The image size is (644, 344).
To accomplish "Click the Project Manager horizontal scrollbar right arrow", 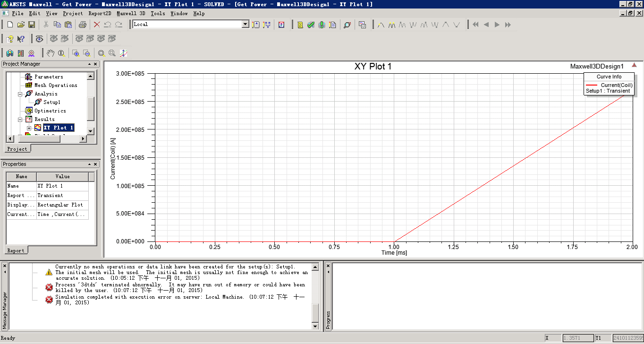I will (x=83, y=139).
